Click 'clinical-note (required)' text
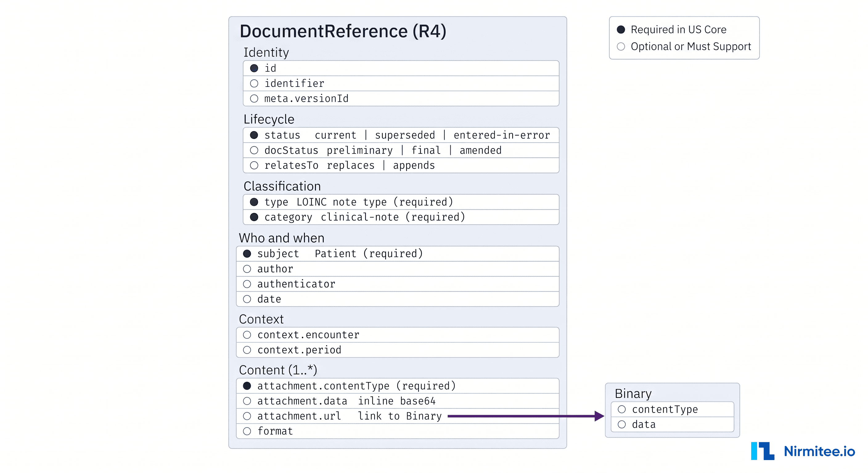This screenshot has width=868, height=473. [393, 217]
